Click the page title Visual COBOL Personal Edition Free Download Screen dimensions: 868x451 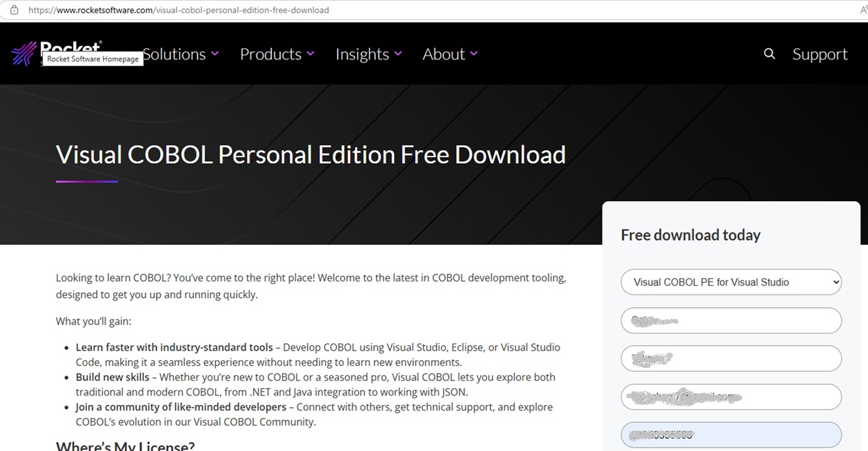click(310, 155)
